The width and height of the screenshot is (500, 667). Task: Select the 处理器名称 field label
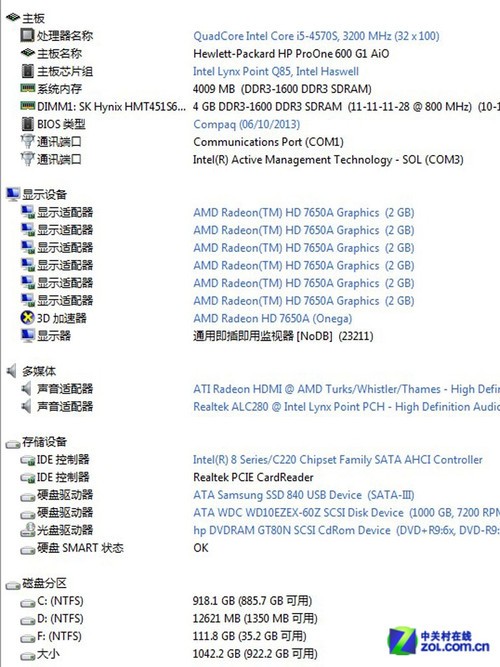[x=65, y=36]
